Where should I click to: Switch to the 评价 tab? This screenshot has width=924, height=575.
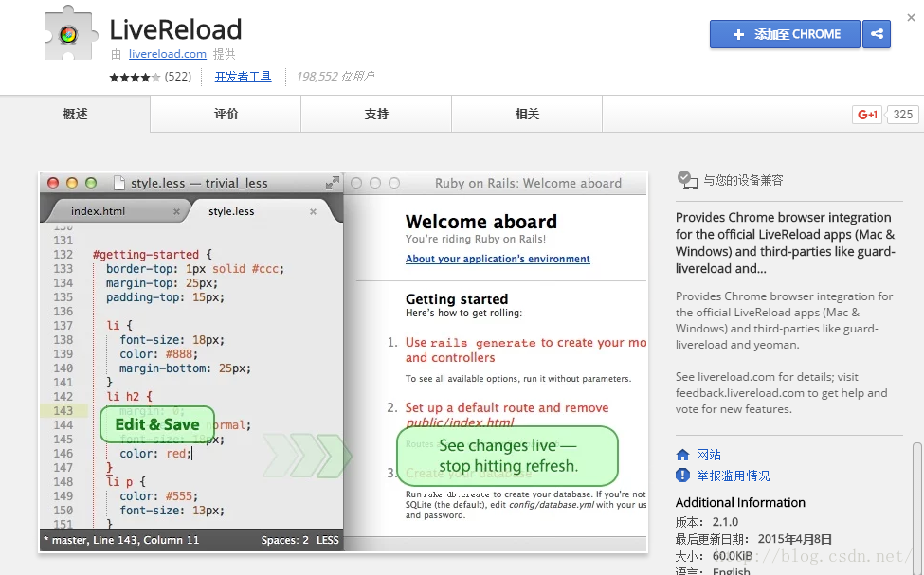pos(226,114)
